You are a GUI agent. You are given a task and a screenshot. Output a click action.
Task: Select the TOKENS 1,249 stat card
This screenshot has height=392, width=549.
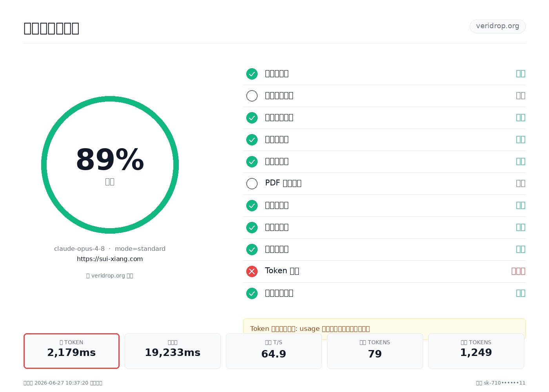tap(476, 351)
